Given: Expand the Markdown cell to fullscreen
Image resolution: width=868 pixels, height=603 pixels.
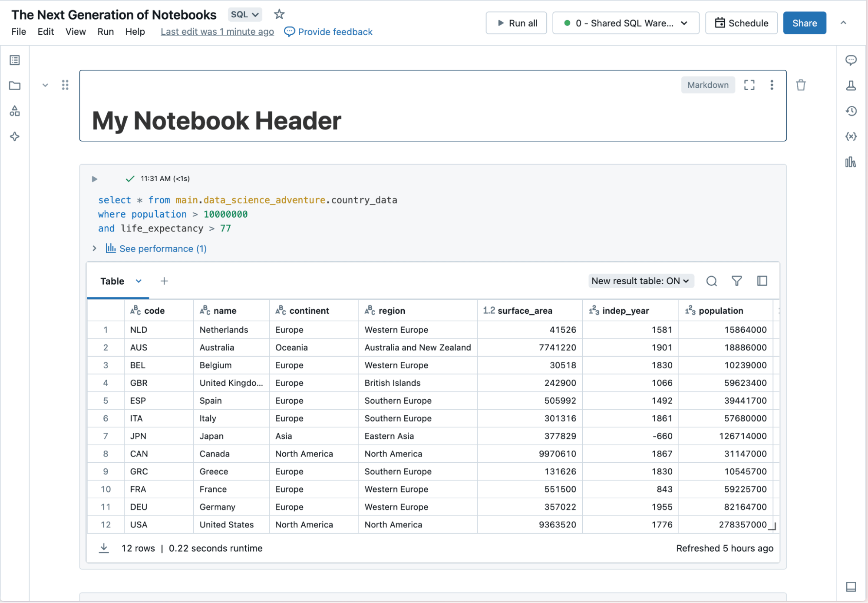Looking at the screenshot, I should 749,85.
